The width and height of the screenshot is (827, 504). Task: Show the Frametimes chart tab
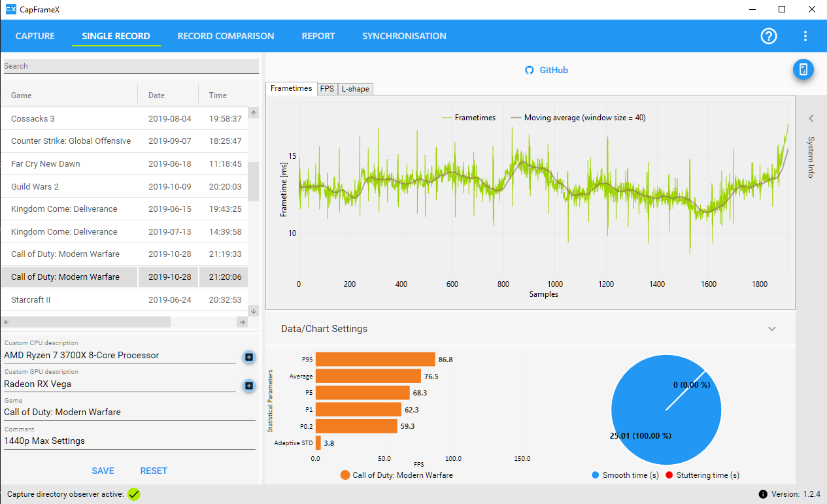pyautogui.click(x=292, y=88)
